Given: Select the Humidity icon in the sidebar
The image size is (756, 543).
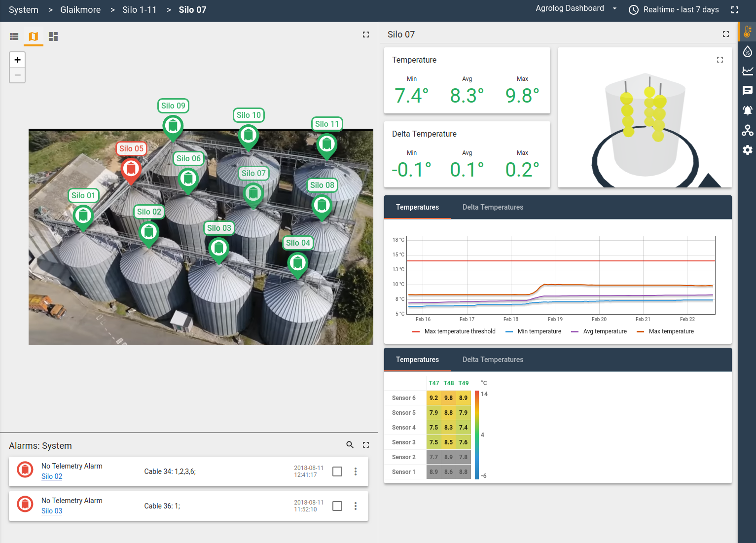Looking at the screenshot, I should click(748, 51).
